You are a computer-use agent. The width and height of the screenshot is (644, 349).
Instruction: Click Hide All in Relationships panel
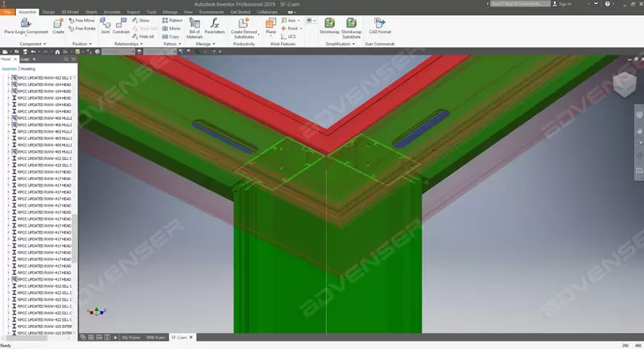(146, 36)
